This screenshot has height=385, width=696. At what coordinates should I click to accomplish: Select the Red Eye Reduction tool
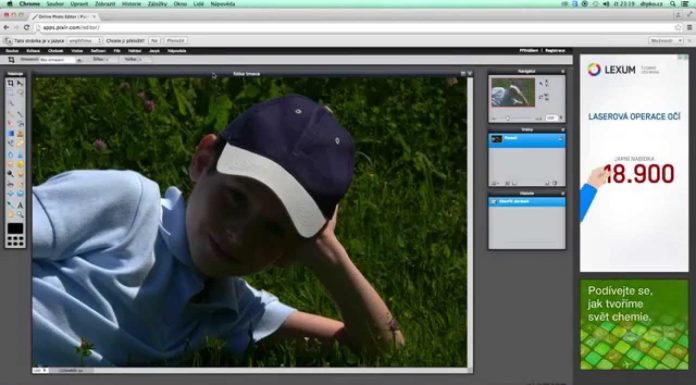[10, 184]
